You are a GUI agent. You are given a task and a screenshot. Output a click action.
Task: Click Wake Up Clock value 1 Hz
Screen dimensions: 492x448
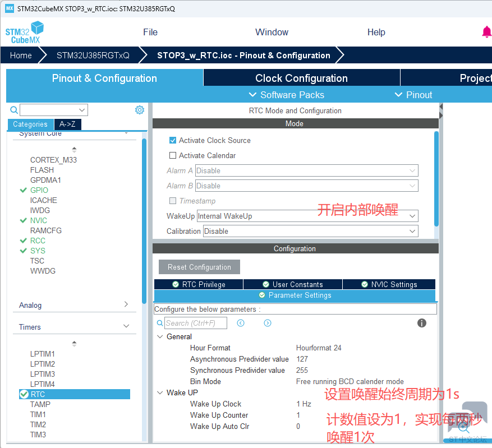(x=304, y=404)
